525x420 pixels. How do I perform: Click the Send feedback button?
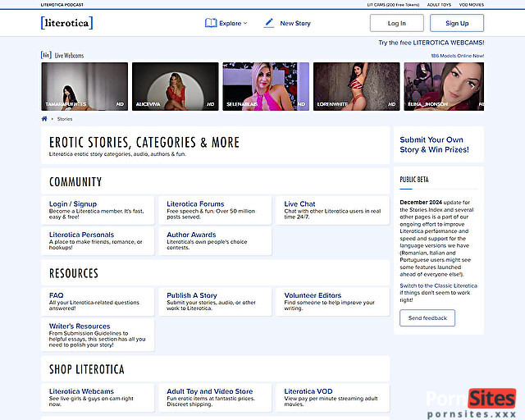click(x=427, y=317)
